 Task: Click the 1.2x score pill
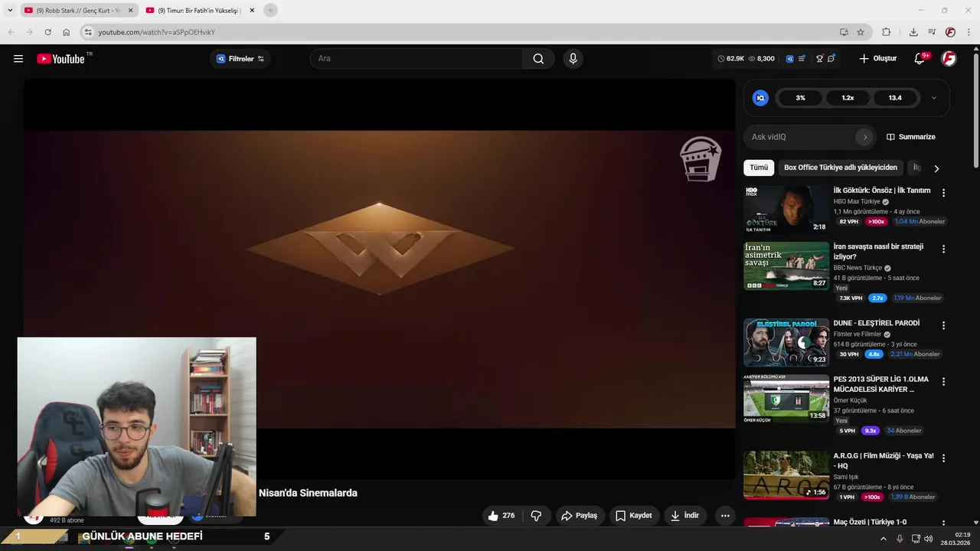pyautogui.click(x=848, y=98)
